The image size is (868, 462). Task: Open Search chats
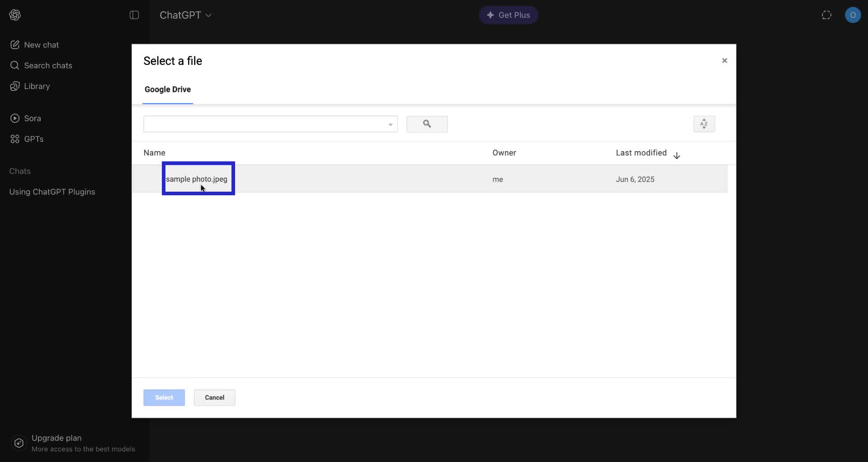point(48,66)
